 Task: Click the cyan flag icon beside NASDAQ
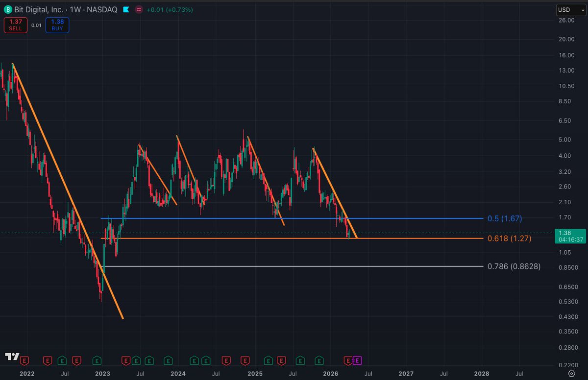point(126,10)
